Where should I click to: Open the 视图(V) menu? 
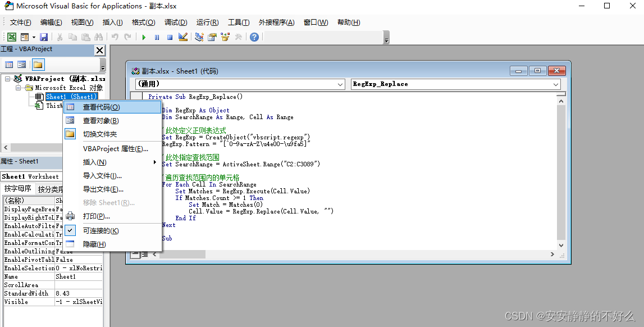pyautogui.click(x=82, y=22)
